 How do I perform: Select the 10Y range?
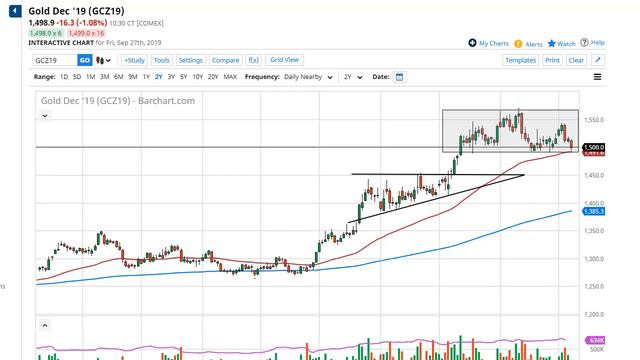198,77
